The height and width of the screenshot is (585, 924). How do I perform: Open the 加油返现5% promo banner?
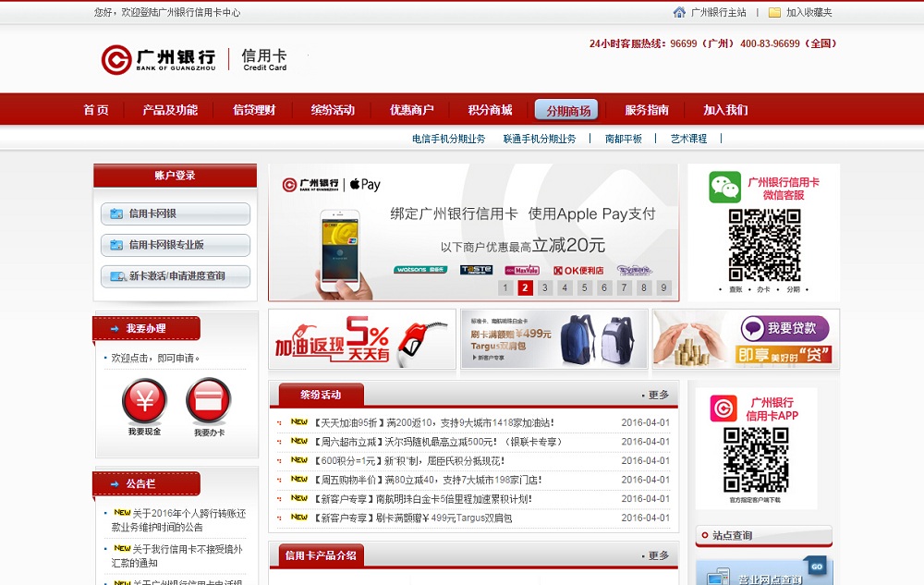362,339
